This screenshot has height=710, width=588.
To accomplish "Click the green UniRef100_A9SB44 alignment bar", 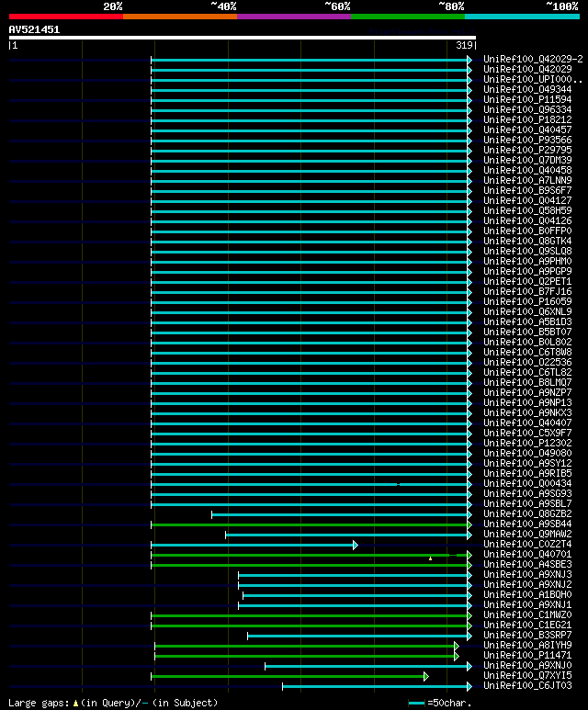I will click(x=311, y=524).
